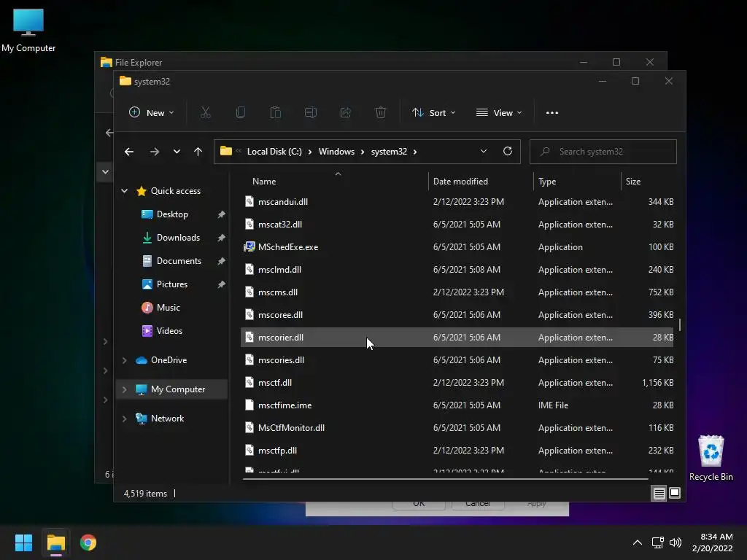
Task: Open the volume speaker tray icon
Action: pos(675,542)
